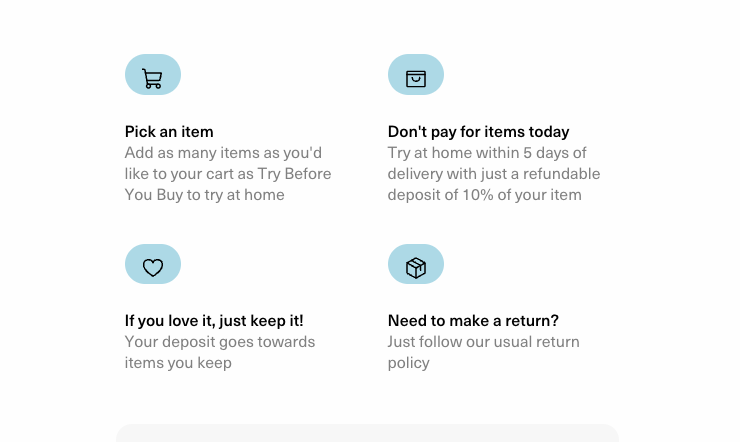Click the "You Buy to try at home" line
Image resolution: width=740 pixels, height=442 pixels.
(204, 195)
